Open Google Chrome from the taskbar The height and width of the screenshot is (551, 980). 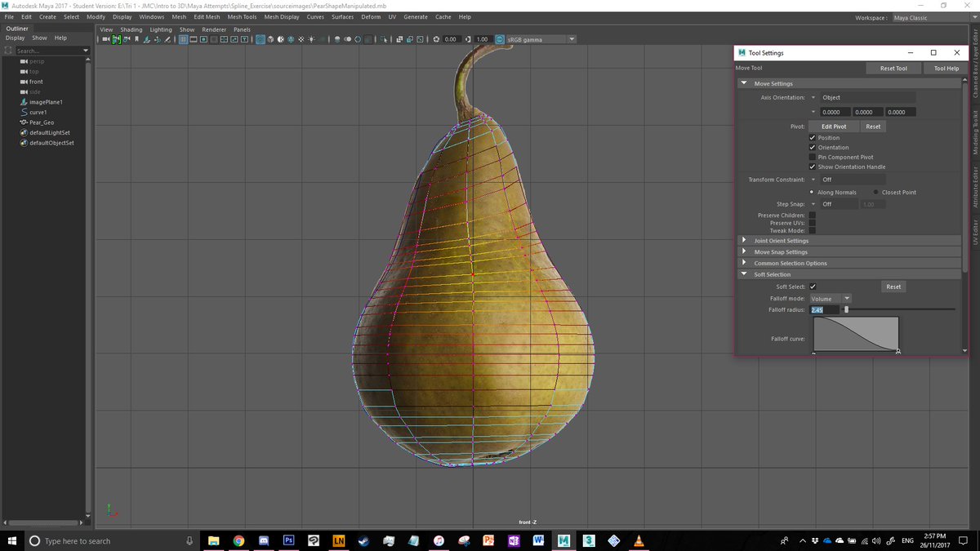point(238,540)
